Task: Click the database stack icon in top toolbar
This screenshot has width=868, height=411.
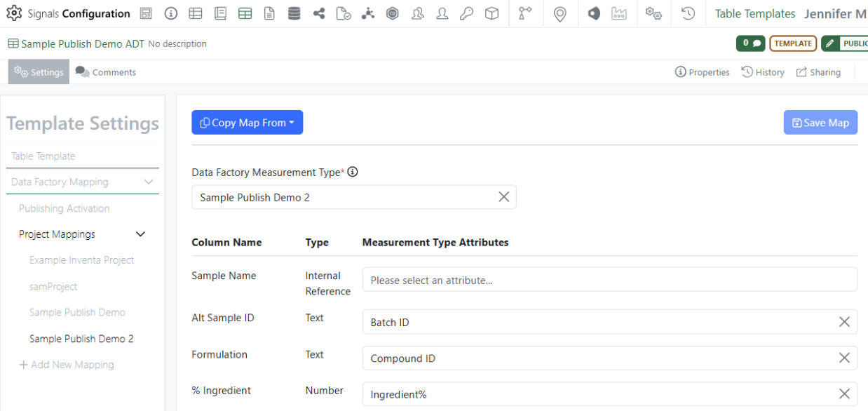Action: 294,13
